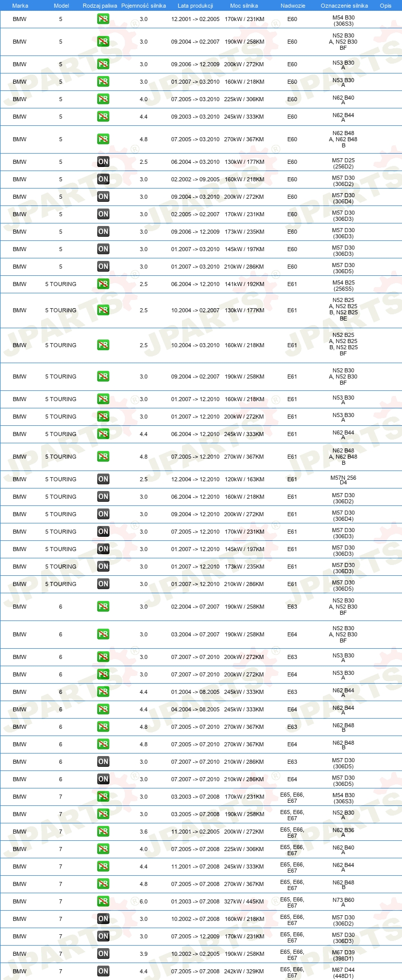The image size is (402, 980).
Task: Click ON icon in 5 Touring 210kW / 286KM row
Action: 103,584
